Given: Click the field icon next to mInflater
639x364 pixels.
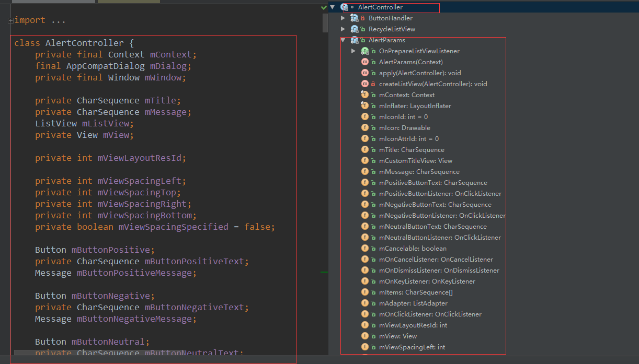Looking at the screenshot, I should point(365,106).
